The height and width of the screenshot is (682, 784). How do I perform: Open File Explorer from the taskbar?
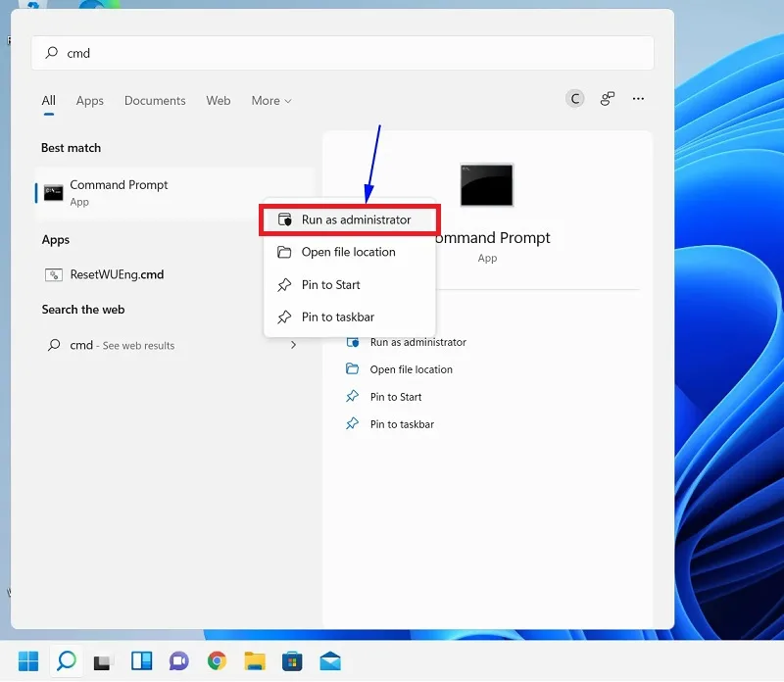(x=255, y=661)
